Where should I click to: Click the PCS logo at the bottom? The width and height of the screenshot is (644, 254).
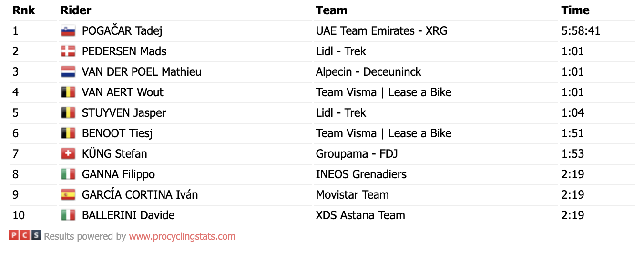point(25,235)
